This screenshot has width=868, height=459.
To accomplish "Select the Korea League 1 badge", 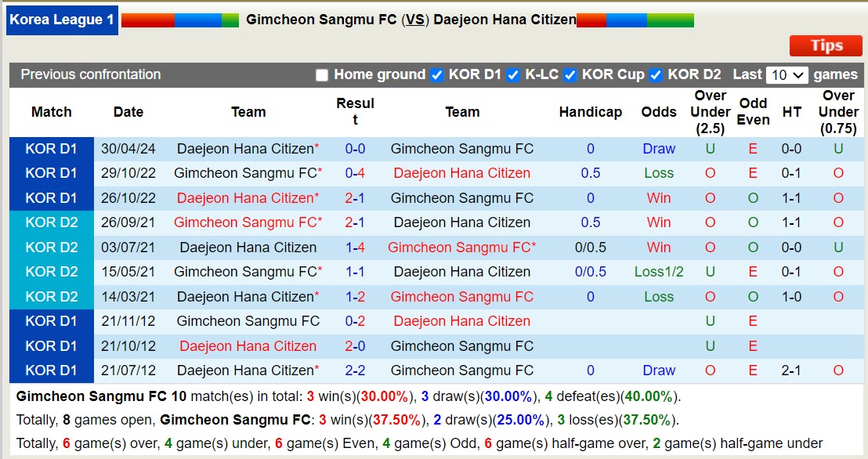I will pos(62,20).
